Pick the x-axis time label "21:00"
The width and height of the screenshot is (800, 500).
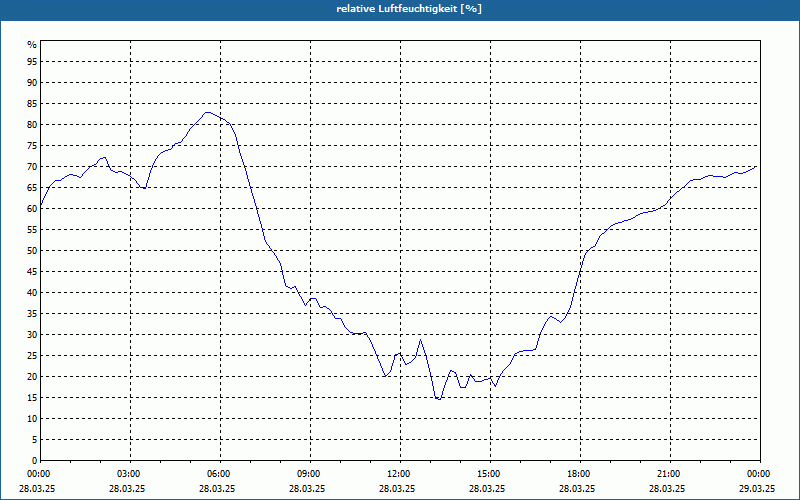click(668, 474)
